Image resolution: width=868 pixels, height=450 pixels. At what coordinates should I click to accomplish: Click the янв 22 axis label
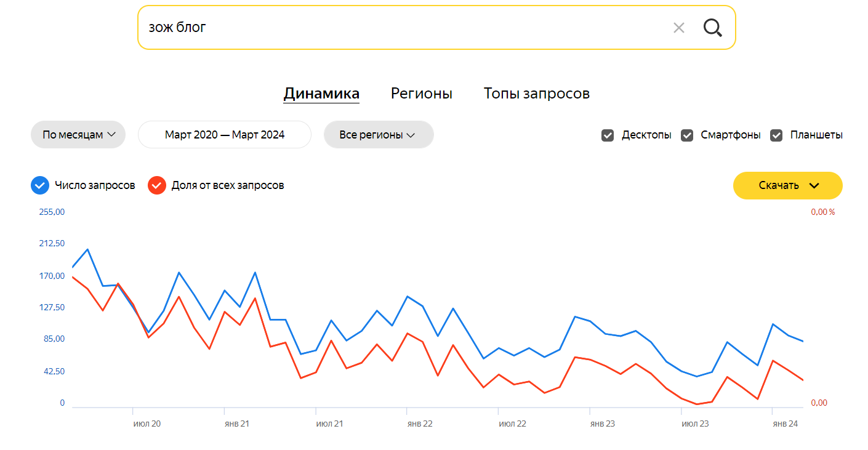tap(420, 424)
